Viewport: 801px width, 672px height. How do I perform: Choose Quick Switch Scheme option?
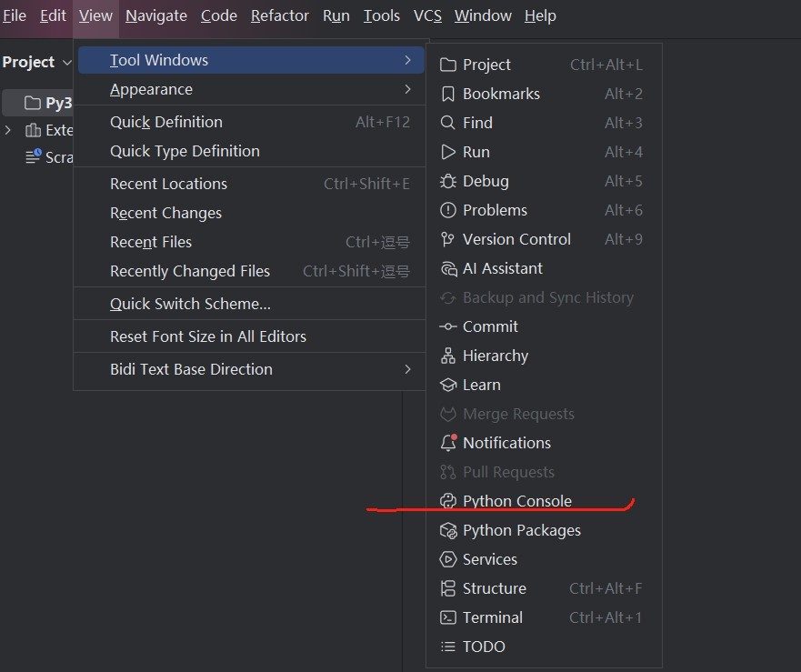[190, 304]
